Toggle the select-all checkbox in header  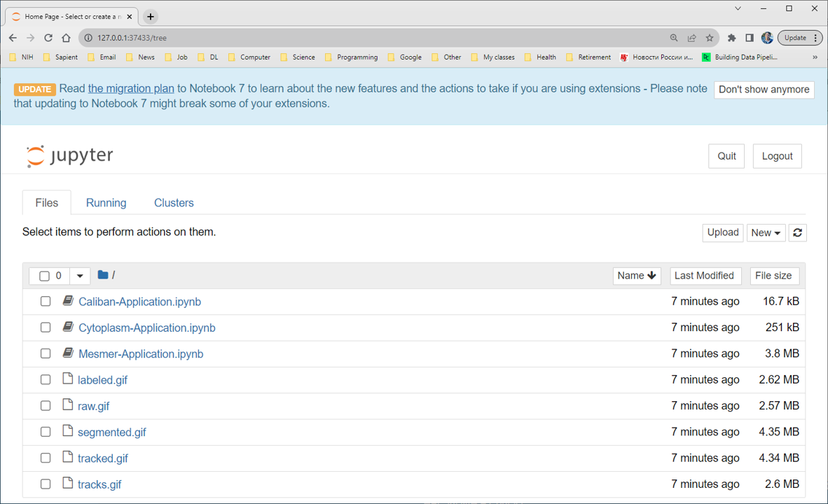[44, 276]
